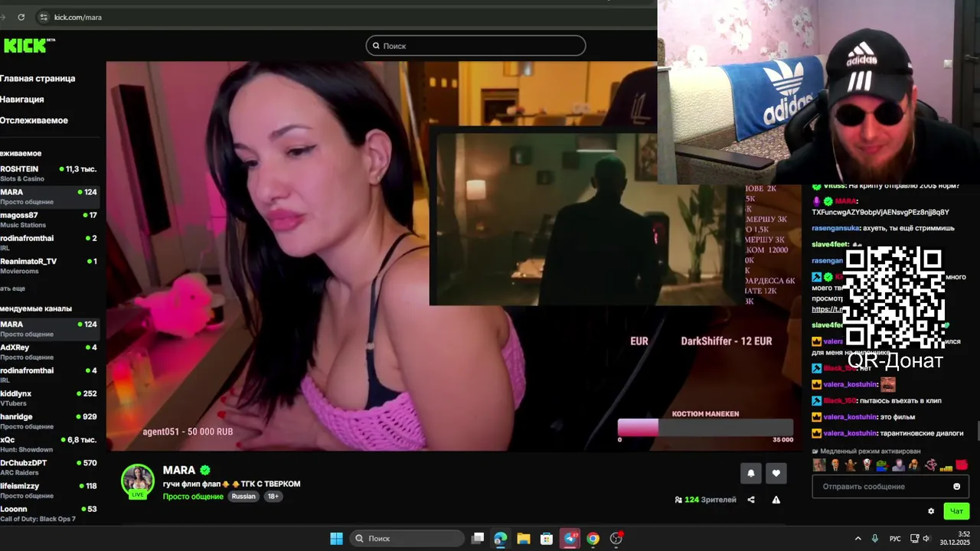Image resolution: width=980 pixels, height=551 pixels.
Task: Open xQc recommended channel
Action: point(49,444)
